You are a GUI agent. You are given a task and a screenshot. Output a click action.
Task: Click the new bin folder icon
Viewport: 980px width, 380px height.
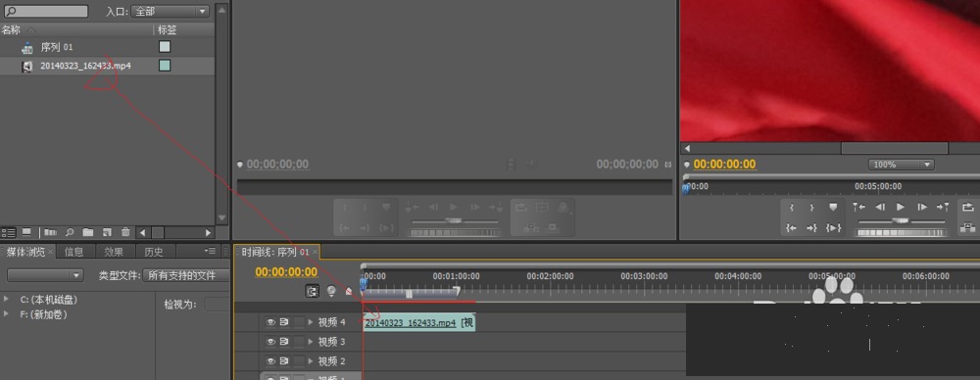point(88,232)
